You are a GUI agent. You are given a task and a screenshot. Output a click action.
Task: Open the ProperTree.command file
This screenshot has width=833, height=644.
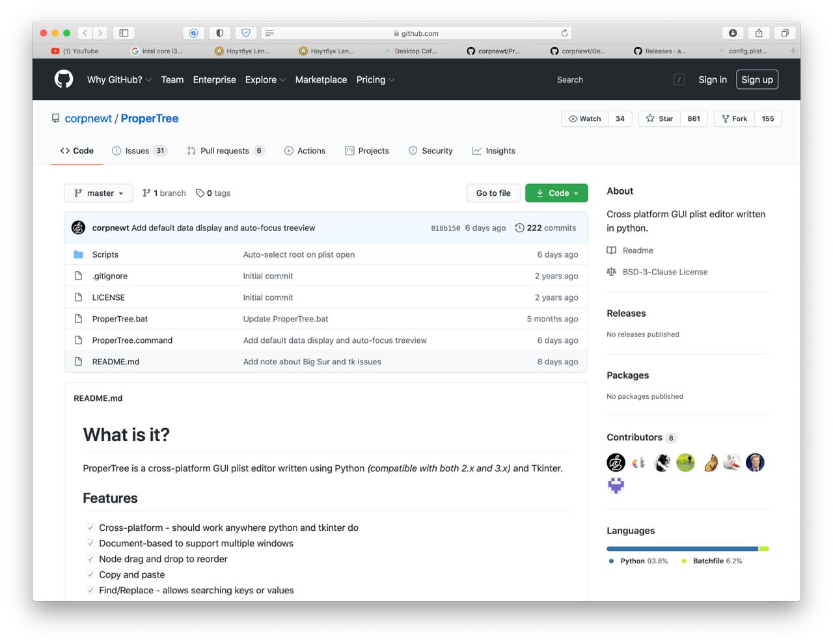[132, 340]
